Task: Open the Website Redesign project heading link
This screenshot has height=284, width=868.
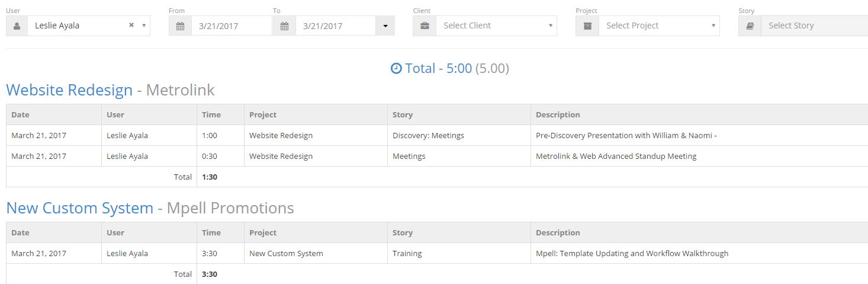Action: click(69, 90)
